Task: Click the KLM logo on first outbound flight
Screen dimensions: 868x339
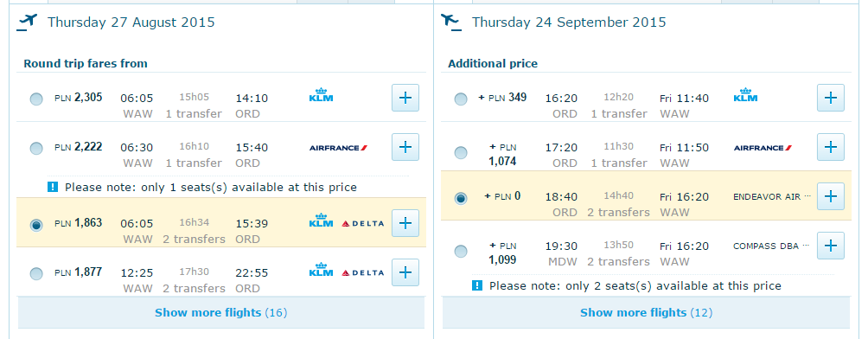Action: 321,96
